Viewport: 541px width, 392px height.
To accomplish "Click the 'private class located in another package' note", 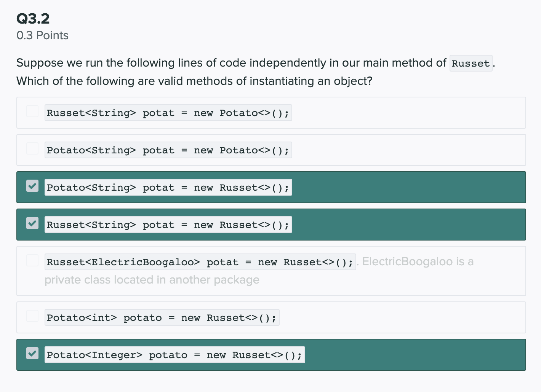I will click(x=152, y=280).
